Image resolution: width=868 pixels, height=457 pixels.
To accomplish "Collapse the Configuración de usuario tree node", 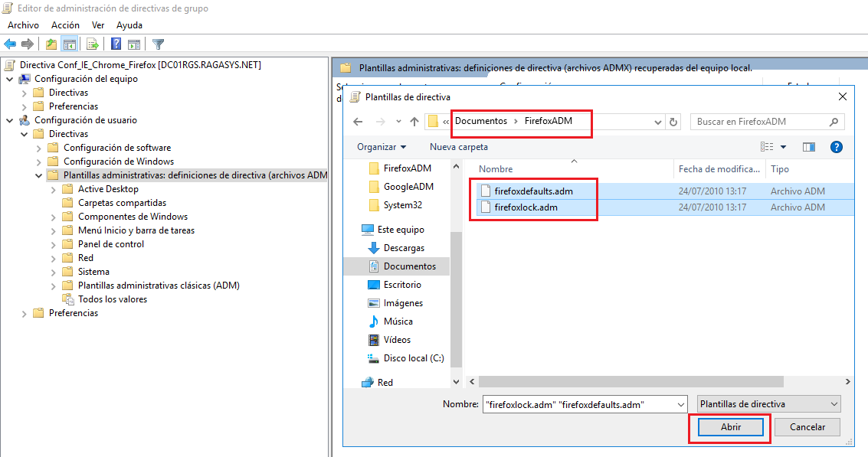I will pyautogui.click(x=9, y=120).
